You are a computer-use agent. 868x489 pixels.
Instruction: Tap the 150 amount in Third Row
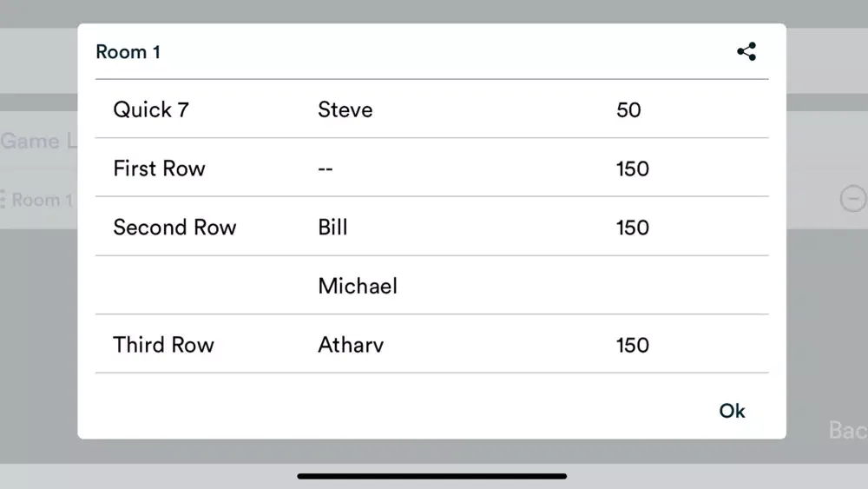632,345
